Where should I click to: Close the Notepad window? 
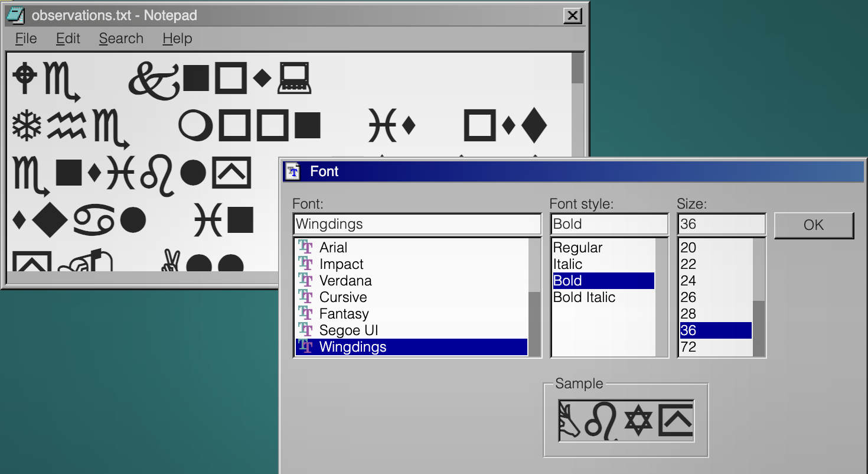[572, 15]
